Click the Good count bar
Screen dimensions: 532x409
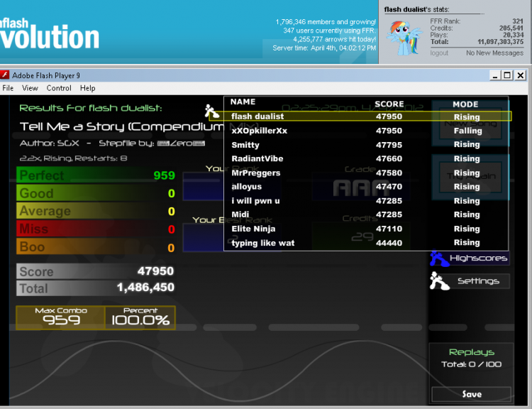click(x=96, y=193)
